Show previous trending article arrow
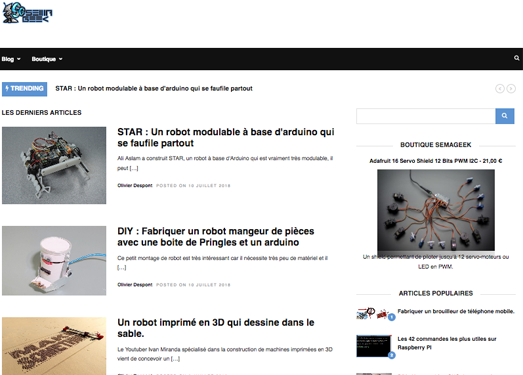 500,88
